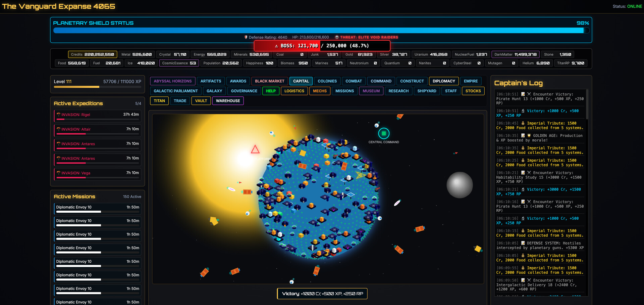
Task: Click the invasion flag icon on the Rigel expedition
Action: (59, 115)
